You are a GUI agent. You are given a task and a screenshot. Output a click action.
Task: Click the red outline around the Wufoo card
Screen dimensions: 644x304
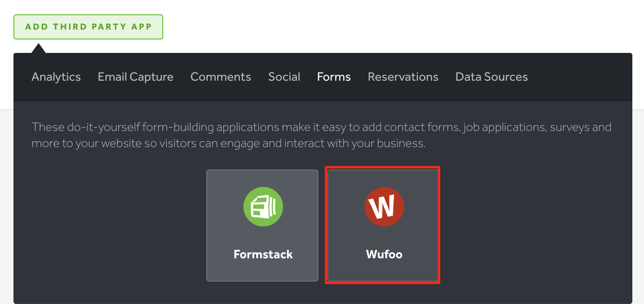point(439,225)
